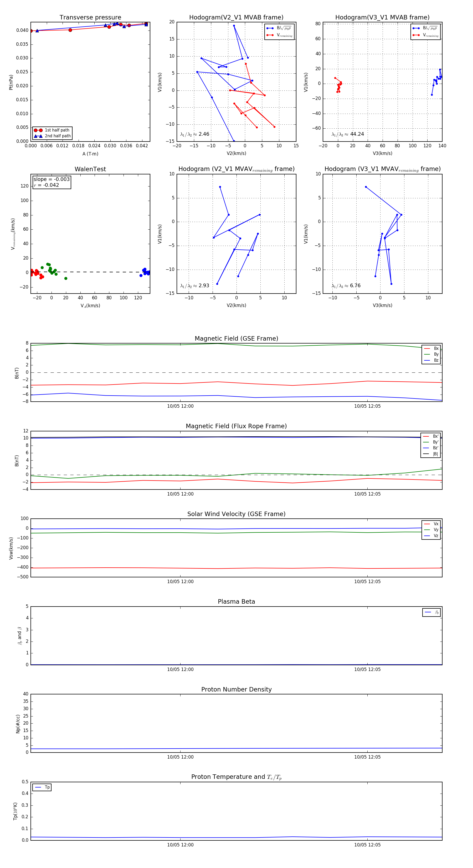Viewport: 473px width, 868px height.
Task: Click the "Transverse pressure" plot title
Action: 90,18
